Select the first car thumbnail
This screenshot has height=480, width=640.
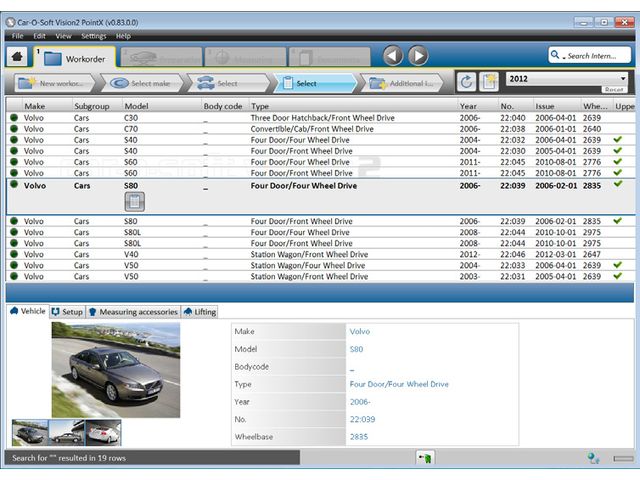tap(30, 433)
